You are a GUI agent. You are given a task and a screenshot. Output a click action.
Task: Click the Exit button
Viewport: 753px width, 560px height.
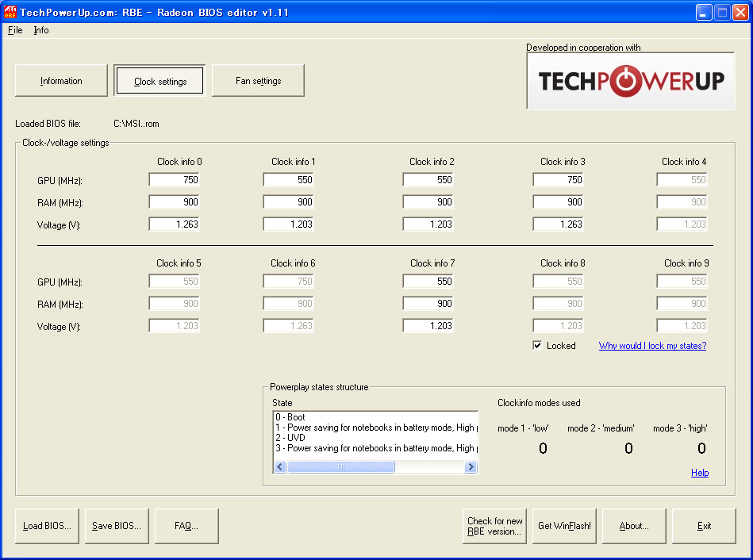click(x=704, y=526)
